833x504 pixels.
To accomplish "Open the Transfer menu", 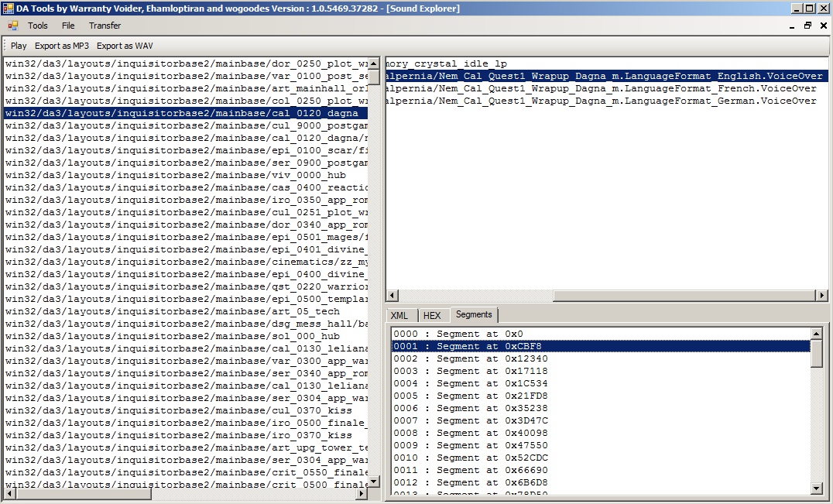I will tap(105, 26).
